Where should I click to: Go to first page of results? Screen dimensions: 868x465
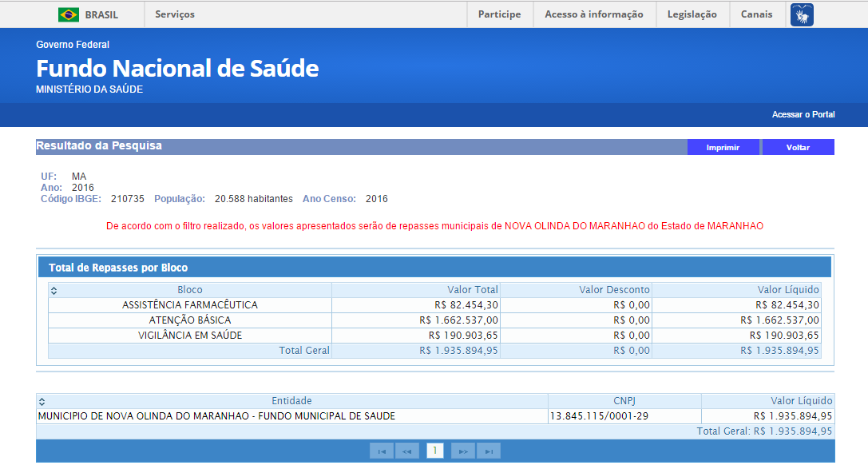tap(381, 451)
